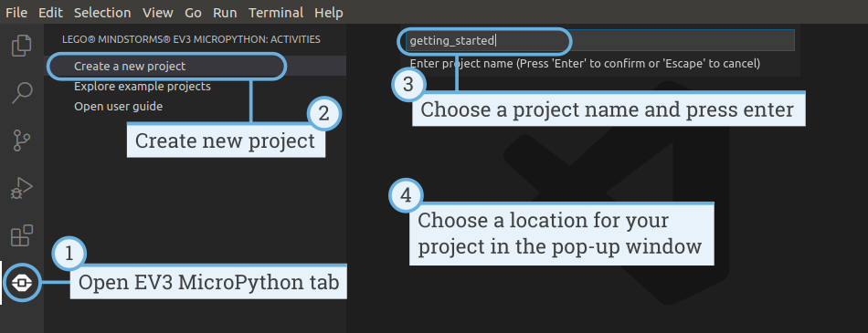Open the Explorer view in activity bar

click(22, 46)
